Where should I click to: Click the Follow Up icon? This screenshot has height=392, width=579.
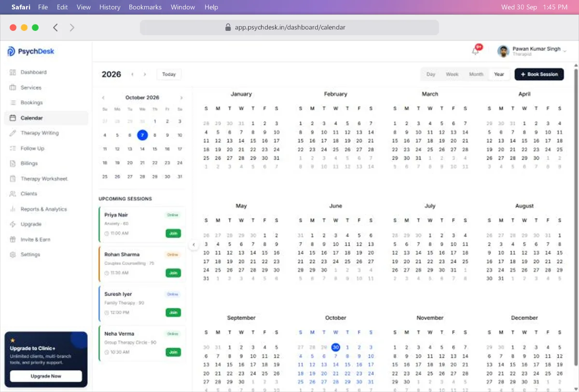[13, 149]
